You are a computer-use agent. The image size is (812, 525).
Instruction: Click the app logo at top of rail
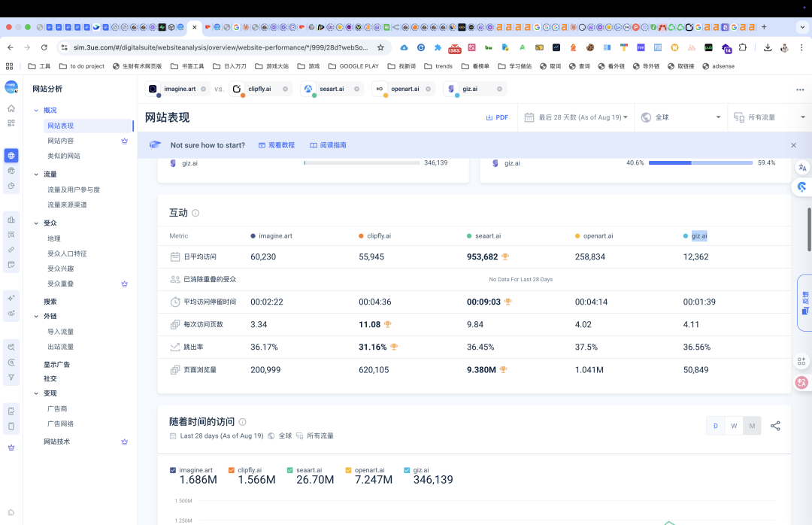click(11, 87)
